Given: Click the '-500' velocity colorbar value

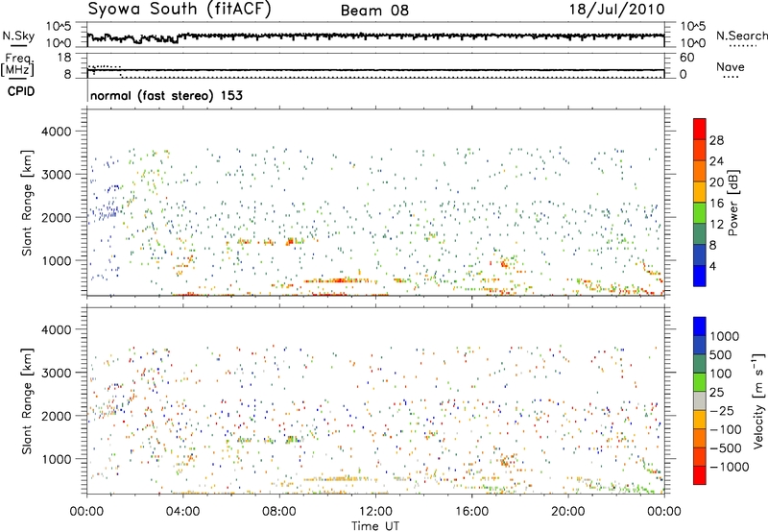Looking at the screenshot, I should 726,447.
